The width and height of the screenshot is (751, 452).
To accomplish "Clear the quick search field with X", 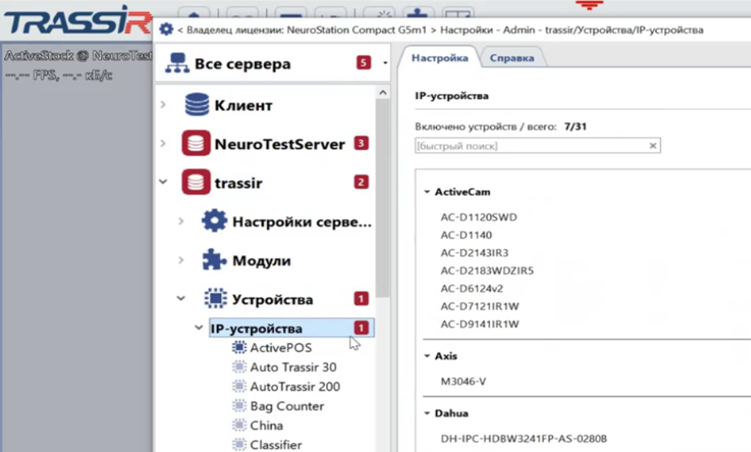I will pos(652,146).
